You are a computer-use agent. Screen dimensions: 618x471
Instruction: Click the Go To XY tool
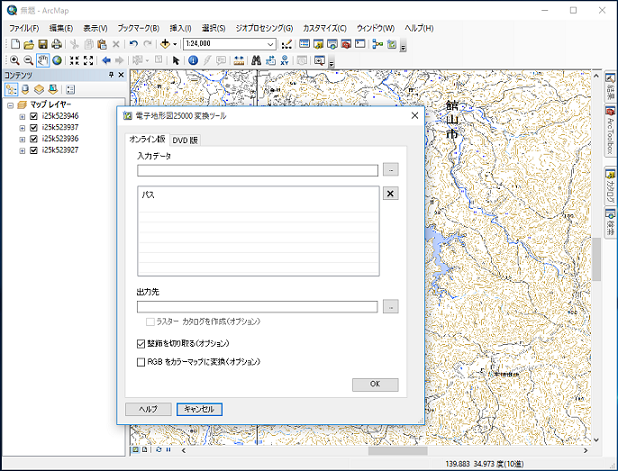(x=285, y=60)
